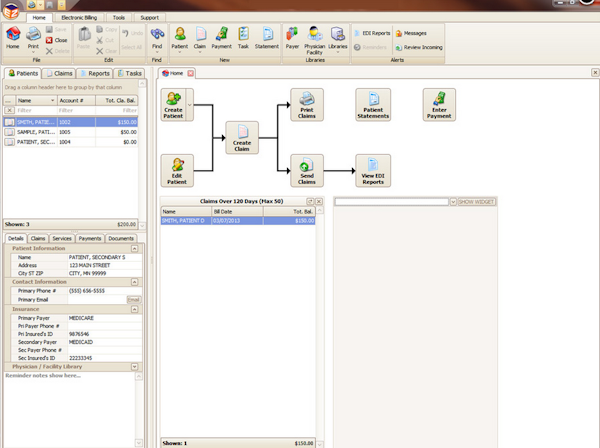600x448 pixels.
Task: Switch to the Reports panel tab
Action: pos(94,73)
